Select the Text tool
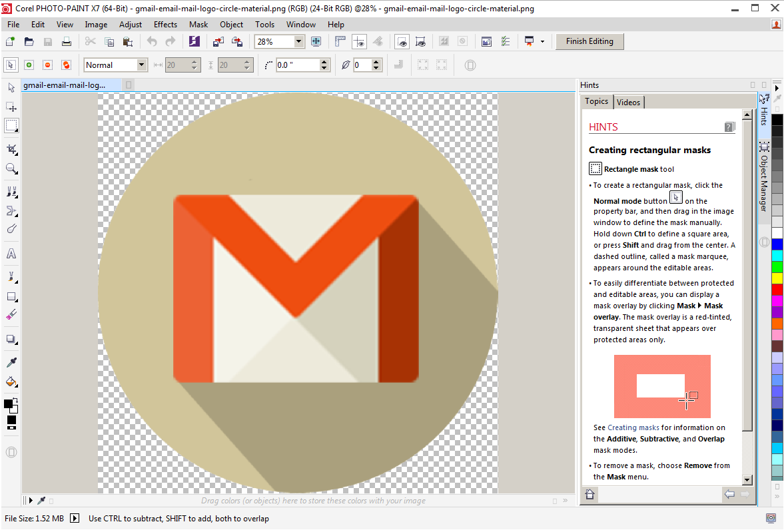Viewport: 784px width, 532px height. click(x=11, y=254)
